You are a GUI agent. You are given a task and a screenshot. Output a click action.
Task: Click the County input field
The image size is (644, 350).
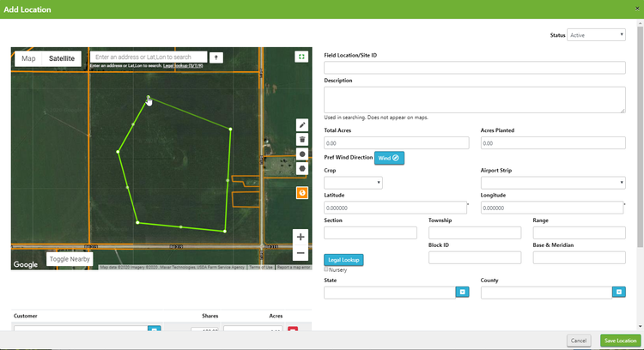coord(546,293)
